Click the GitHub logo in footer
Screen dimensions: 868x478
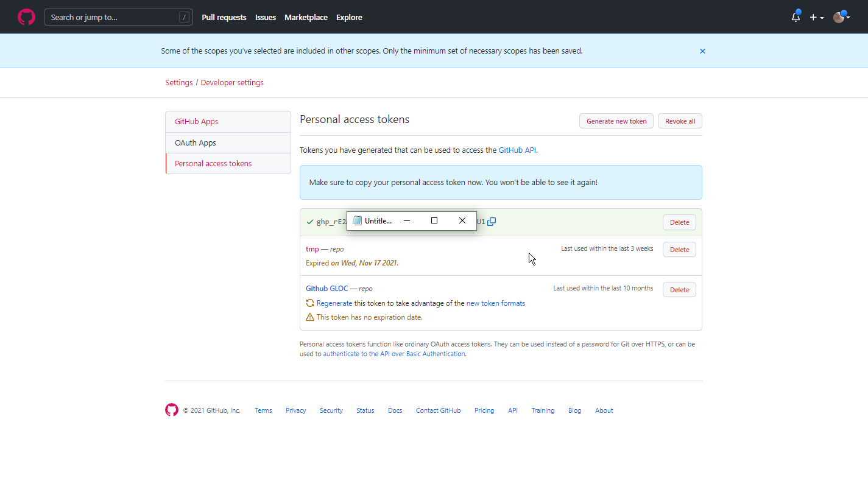click(x=172, y=410)
